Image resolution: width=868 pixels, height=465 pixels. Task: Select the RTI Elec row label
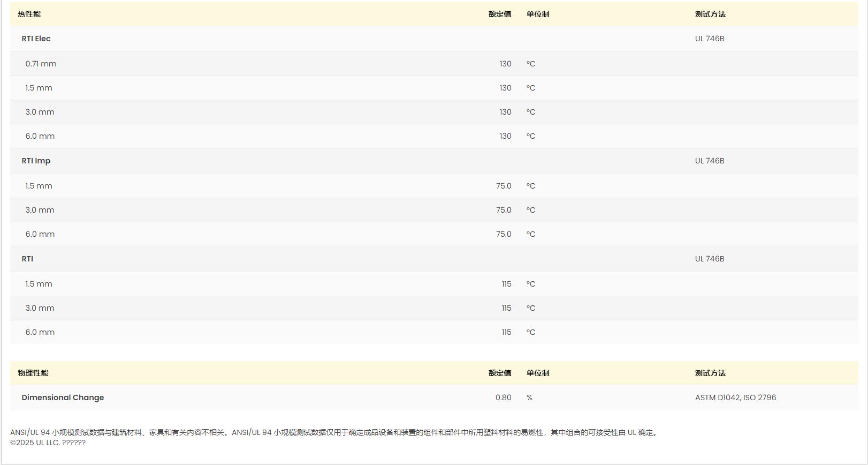tap(36, 39)
